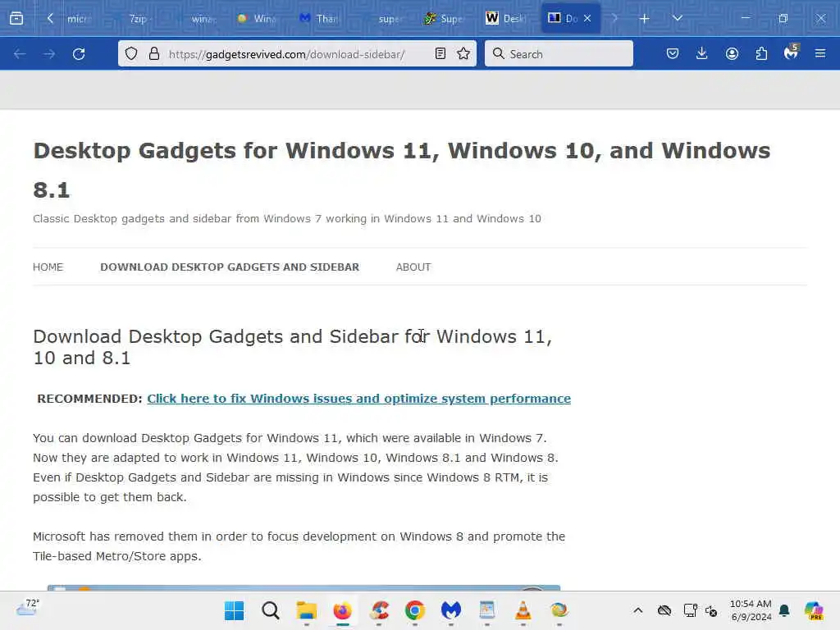The image size is (840, 630).
Task: Click the site title Desktop Gadgets heading
Action: point(402,170)
